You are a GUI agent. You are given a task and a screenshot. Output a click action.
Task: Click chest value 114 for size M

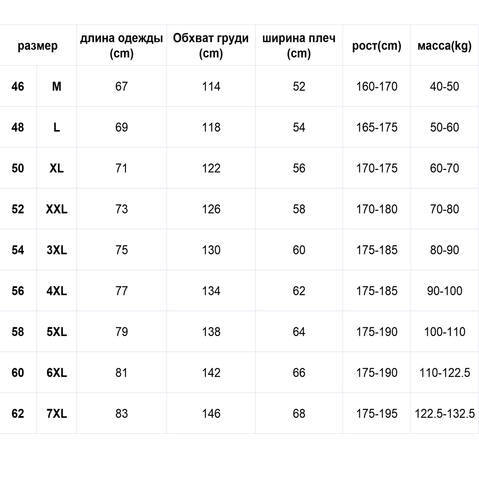pos(211,87)
